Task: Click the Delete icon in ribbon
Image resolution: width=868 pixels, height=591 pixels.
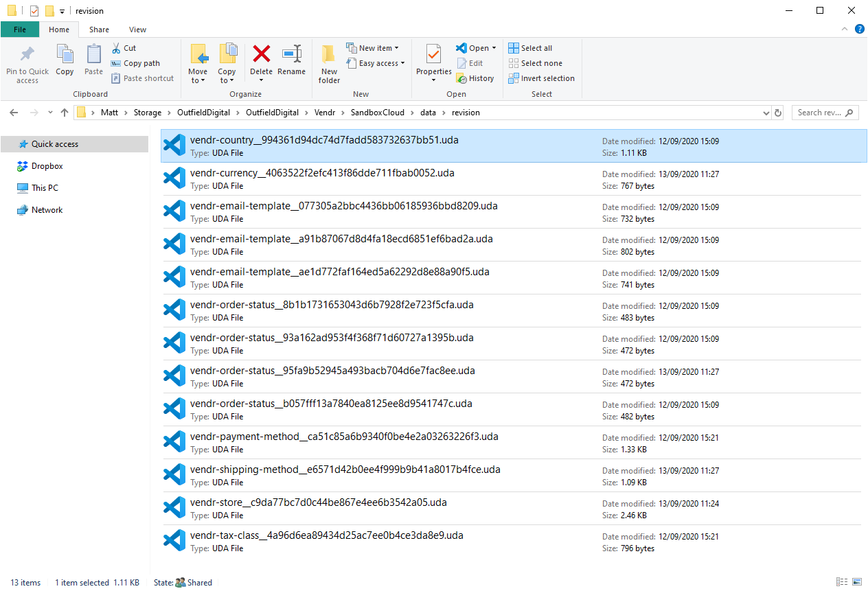Action: (261, 55)
